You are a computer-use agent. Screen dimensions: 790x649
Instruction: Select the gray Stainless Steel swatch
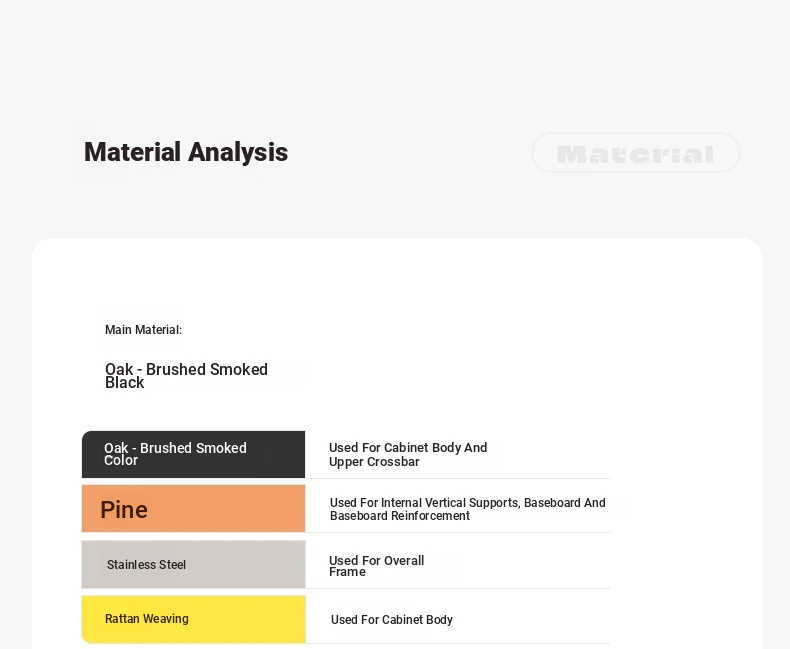193,564
